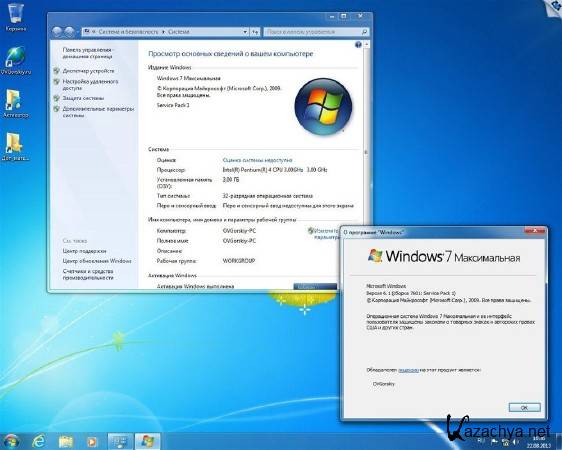
Task: Click the scroll-up arrow in the System window
Action: click(366, 45)
